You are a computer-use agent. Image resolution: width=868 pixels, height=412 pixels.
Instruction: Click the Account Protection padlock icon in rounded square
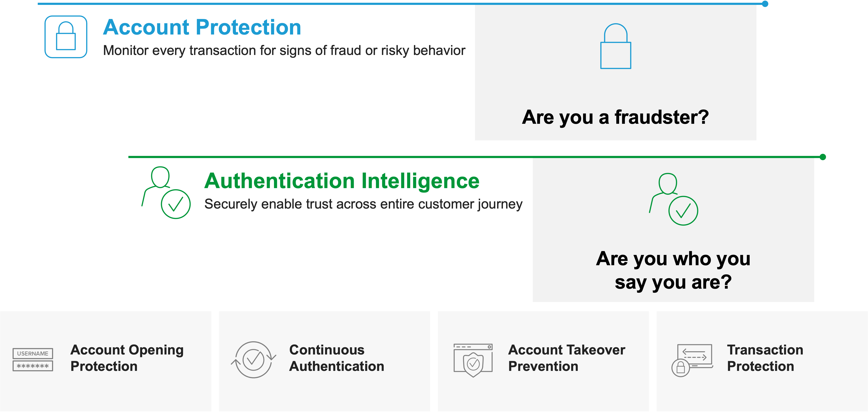(66, 37)
